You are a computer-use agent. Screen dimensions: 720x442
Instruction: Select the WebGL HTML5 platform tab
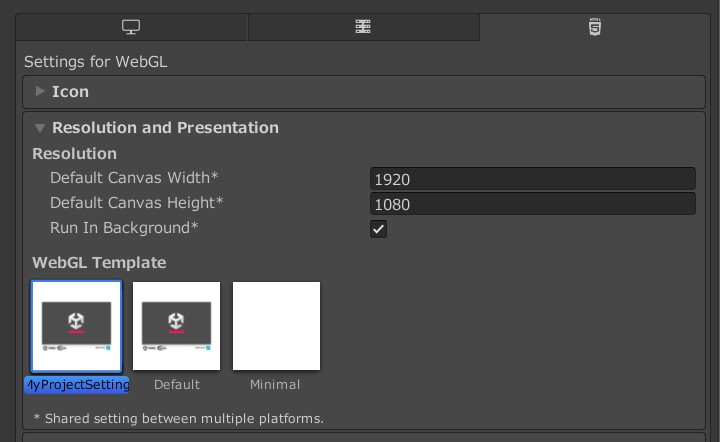[x=595, y=27]
